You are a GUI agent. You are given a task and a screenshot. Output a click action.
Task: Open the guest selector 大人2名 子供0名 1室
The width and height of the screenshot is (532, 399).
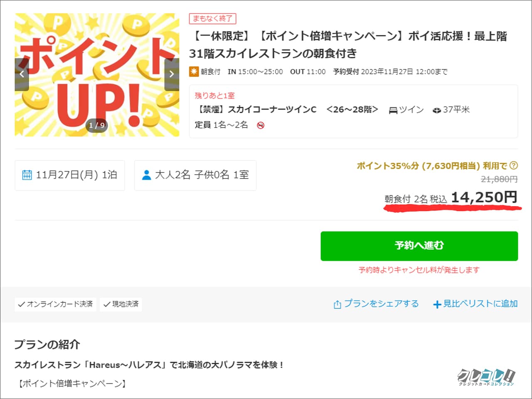coord(195,175)
